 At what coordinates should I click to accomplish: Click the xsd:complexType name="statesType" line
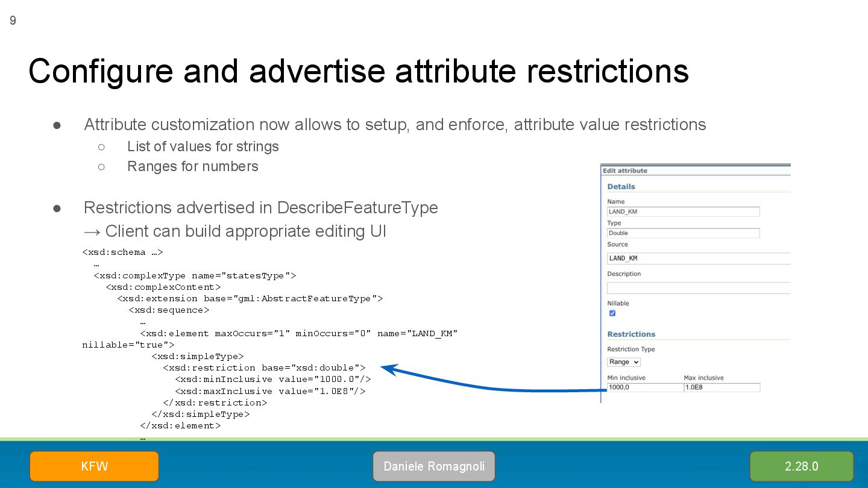coord(195,276)
